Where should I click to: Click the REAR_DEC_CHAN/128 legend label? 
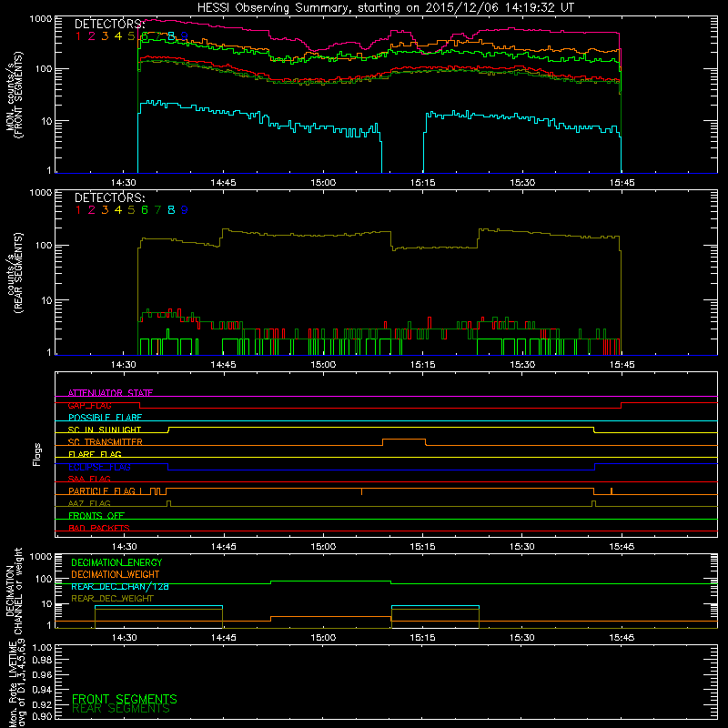coord(120,586)
